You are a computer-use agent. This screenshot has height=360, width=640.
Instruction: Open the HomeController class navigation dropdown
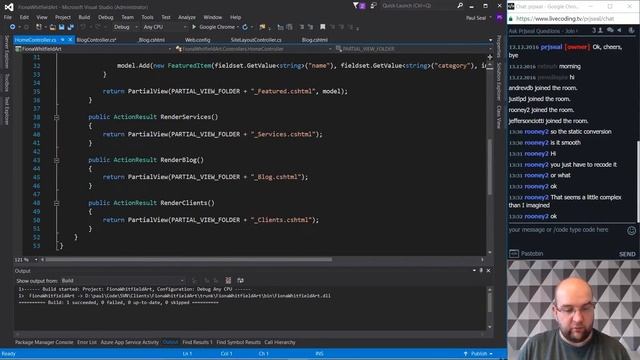click(253, 49)
